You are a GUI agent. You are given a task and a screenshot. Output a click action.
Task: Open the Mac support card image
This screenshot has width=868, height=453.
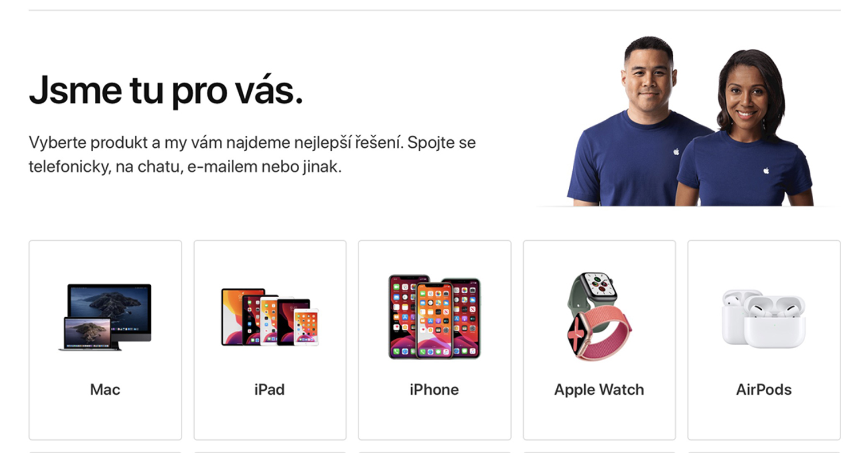[105, 317]
